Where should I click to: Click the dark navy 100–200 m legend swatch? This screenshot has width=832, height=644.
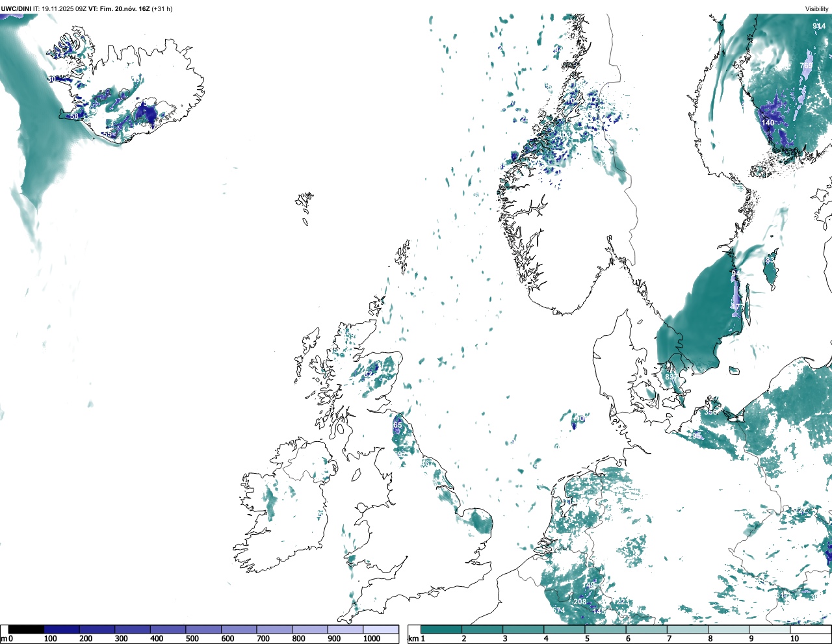tap(62, 629)
